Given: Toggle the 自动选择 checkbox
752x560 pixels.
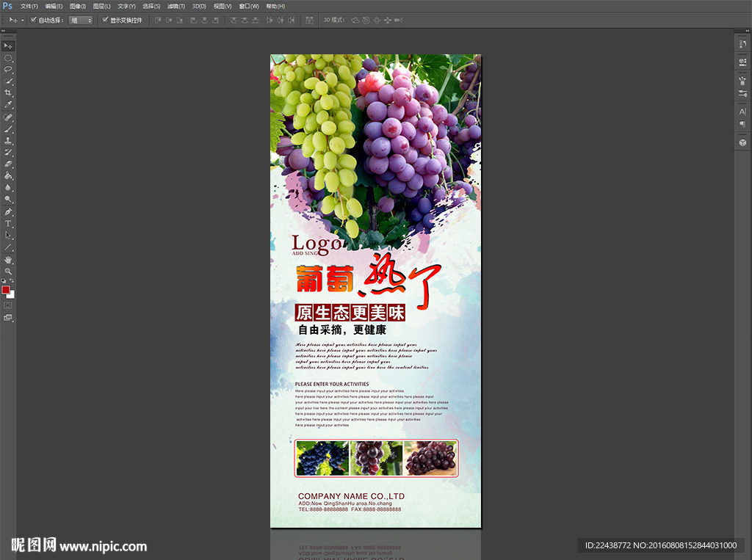Looking at the screenshot, I should [x=34, y=20].
